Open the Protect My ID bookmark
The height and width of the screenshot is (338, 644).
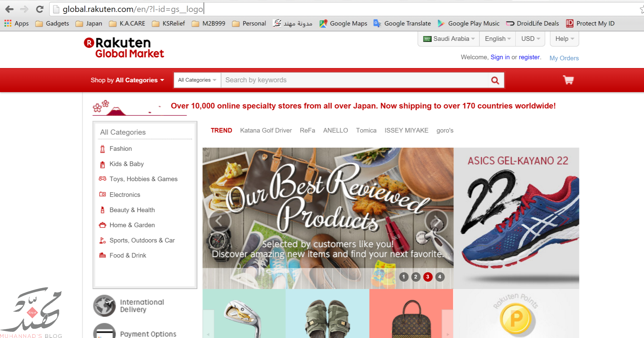click(x=590, y=23)
